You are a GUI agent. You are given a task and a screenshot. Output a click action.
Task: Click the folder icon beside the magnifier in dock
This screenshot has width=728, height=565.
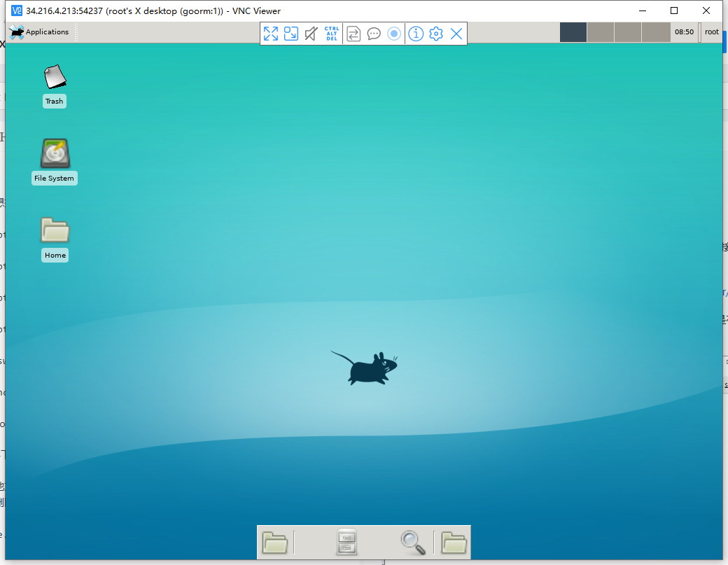click(x=454, y=543)
